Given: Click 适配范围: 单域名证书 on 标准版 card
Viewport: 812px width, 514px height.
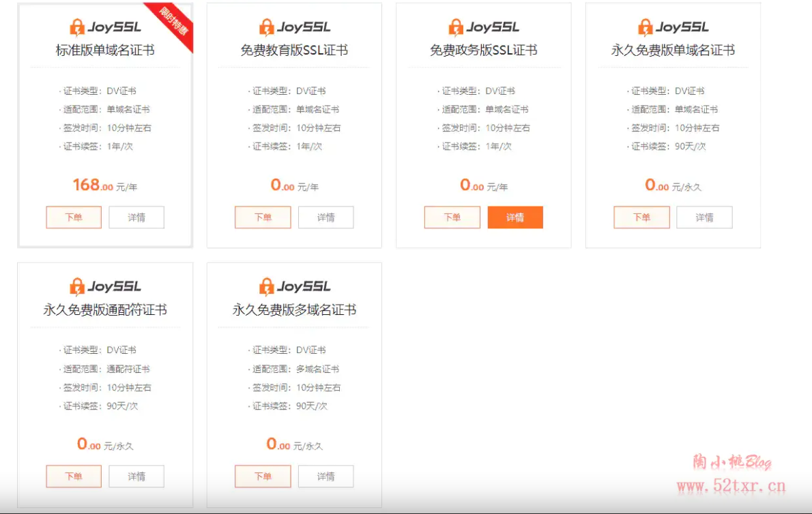Looking at the screenshot, I should [105, 109].
